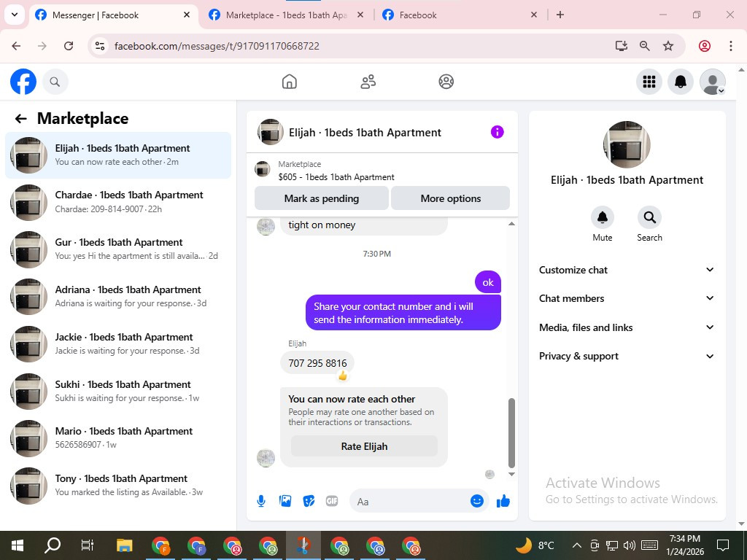Open the Mario apartment conversation
This screenshot has height=560, width=747.
pos(118,437)
